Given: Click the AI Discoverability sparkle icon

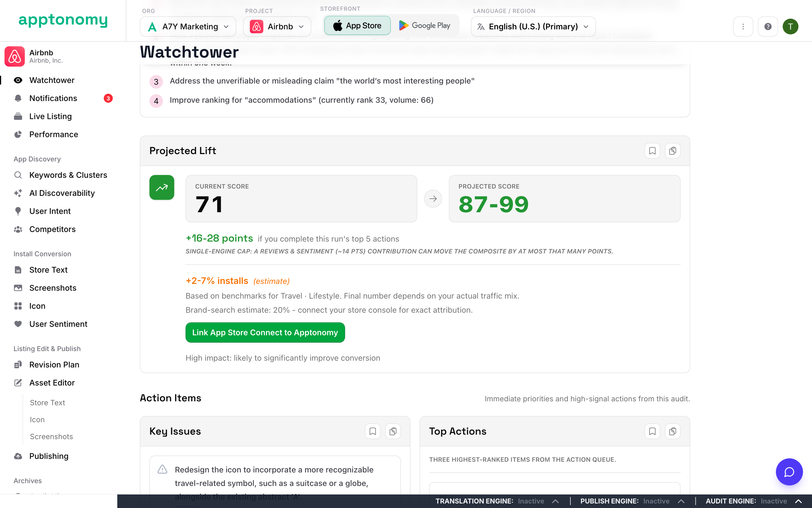Looking at the screenshot, I should click(x=18, y=193).
